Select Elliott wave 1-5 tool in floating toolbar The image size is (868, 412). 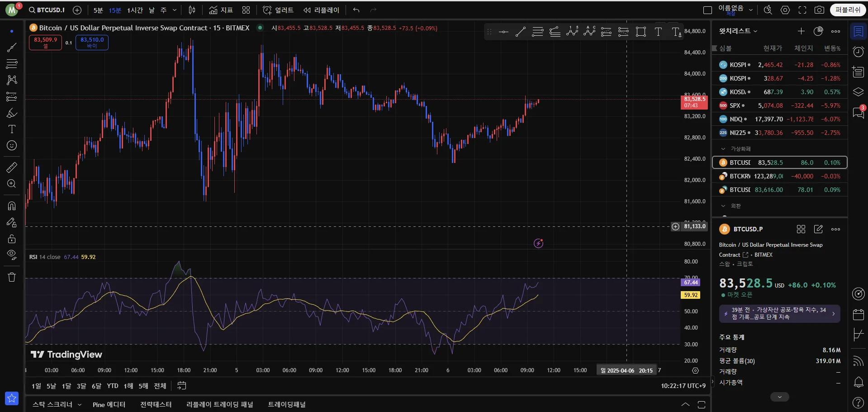pos(572,32)
